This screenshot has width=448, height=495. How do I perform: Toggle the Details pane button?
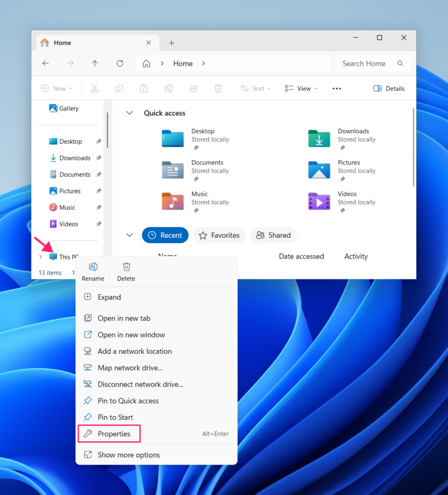[389, 88]
